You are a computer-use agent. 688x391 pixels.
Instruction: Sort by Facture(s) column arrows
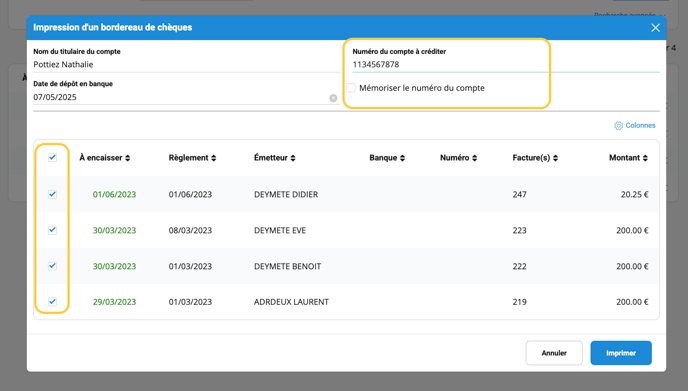(x=555, y=158)
